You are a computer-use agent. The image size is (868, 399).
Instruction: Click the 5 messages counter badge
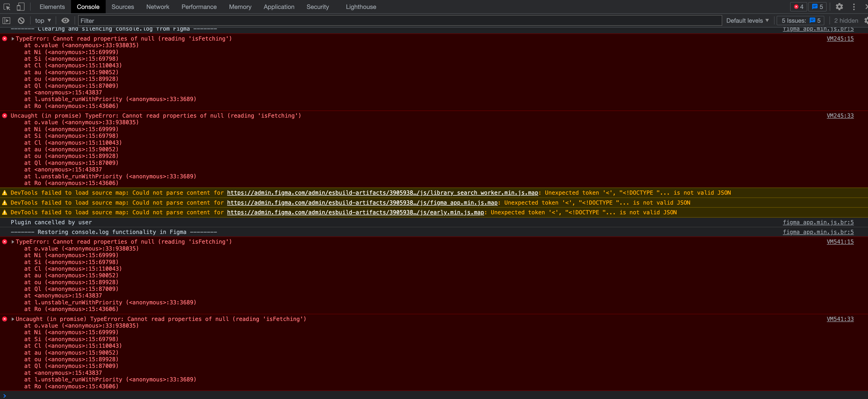pyautogui.click(x=817, y=7)
